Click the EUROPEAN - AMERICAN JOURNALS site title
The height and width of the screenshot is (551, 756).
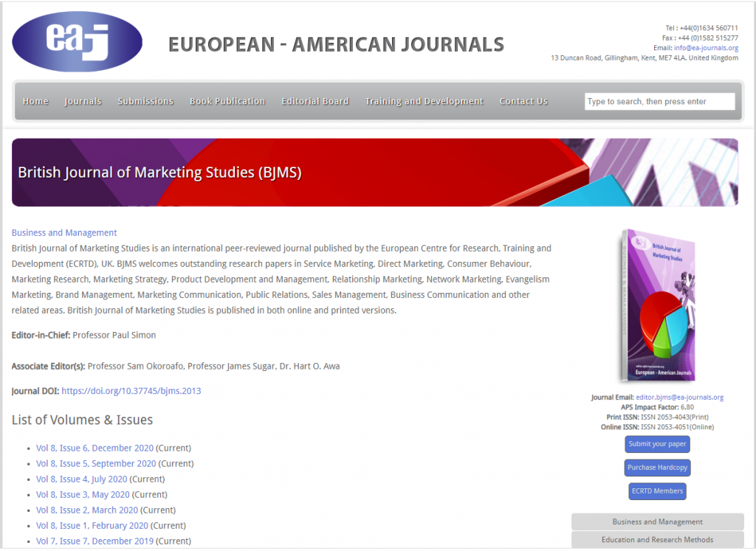click(336, 44)
